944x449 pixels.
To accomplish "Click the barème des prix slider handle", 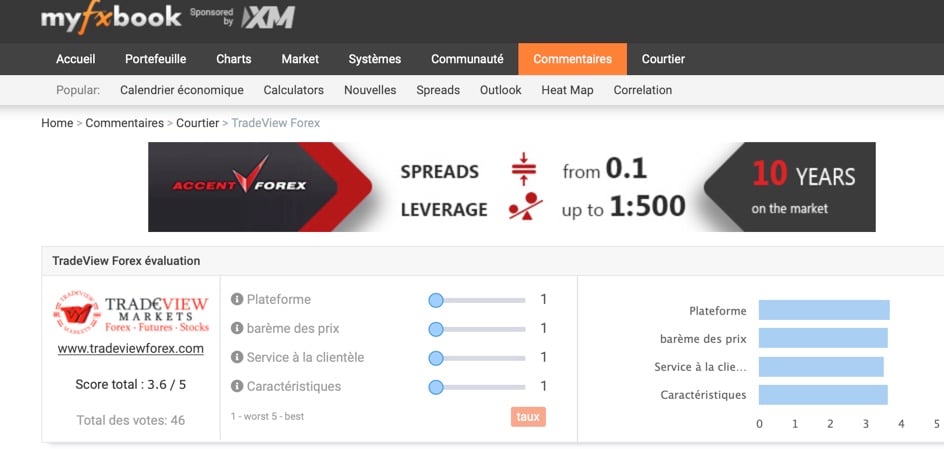I will (x=436, y=329).
